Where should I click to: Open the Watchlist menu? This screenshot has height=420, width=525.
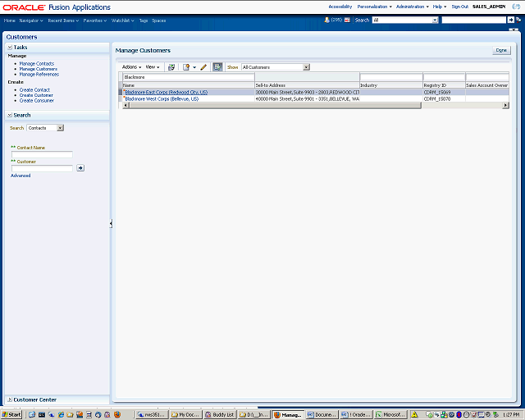pyautogui.click(x=122, y=21)
